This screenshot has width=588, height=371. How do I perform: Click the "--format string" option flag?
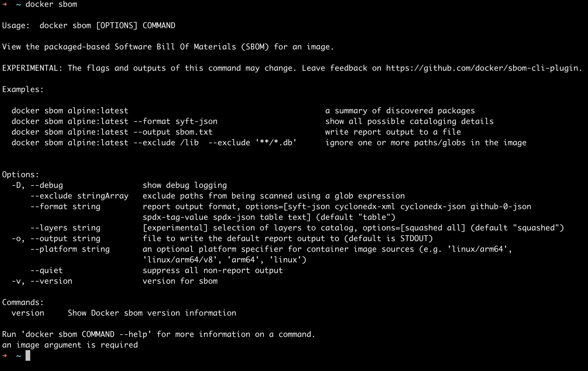(x=65, y=207)
